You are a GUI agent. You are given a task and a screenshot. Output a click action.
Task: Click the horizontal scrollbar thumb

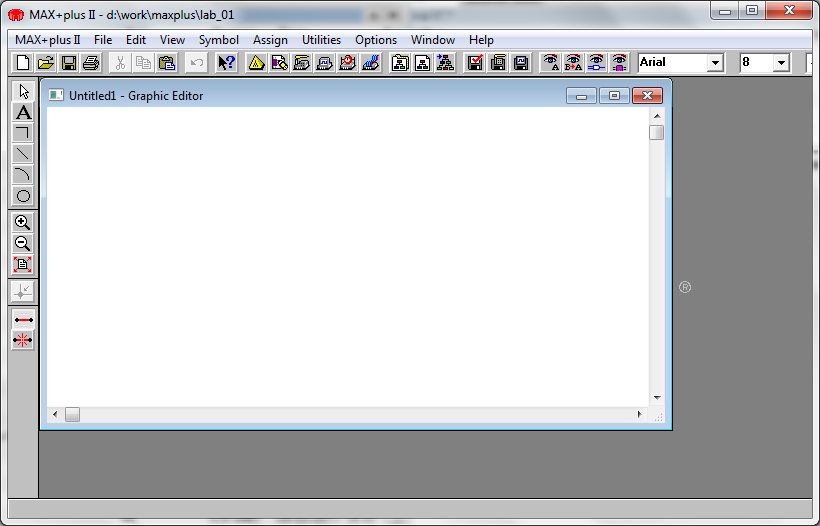[72, 415]
